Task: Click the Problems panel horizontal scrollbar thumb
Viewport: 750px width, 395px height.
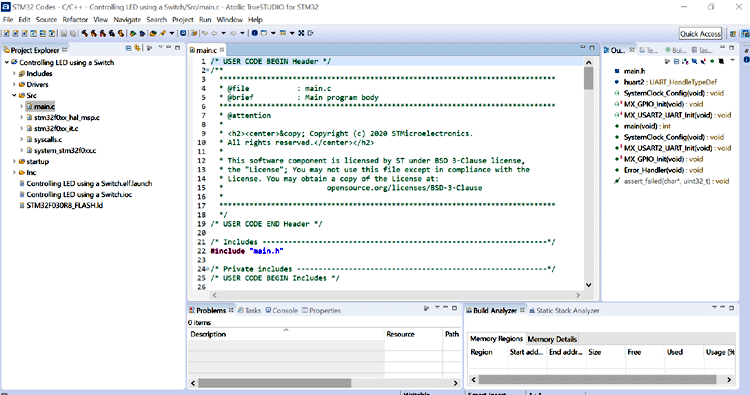Action: [x=275, y=383]
